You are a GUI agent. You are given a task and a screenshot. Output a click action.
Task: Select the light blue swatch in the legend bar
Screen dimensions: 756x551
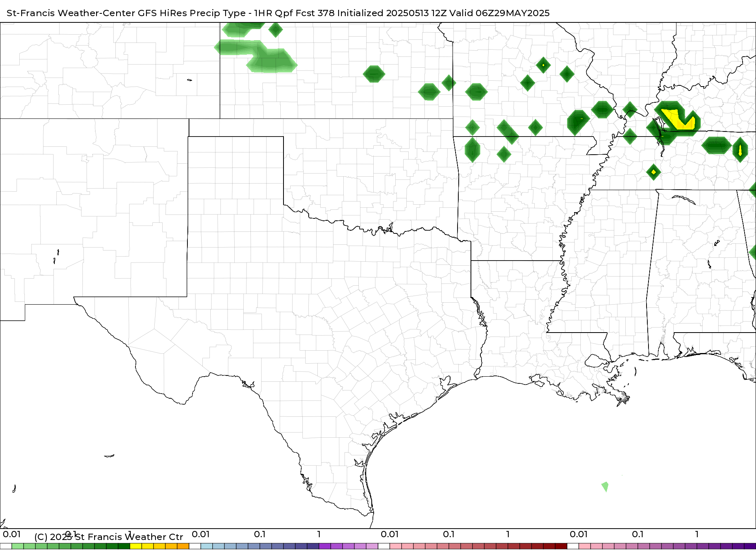[207, 546]
